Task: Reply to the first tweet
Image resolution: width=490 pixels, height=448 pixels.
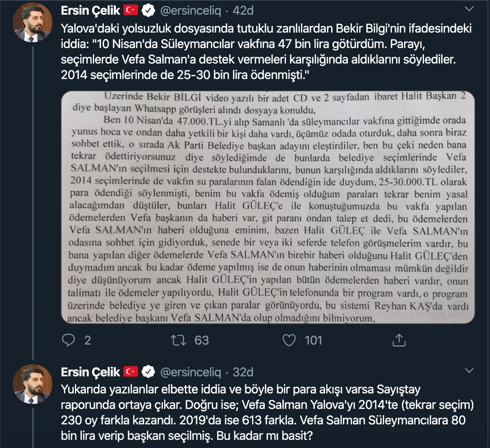Action: [68, 340]
